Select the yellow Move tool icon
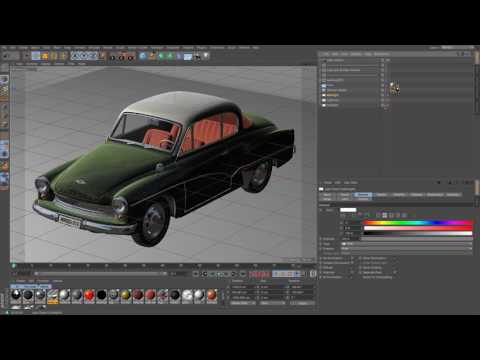 pyautogui.click(x=45, y=56)
